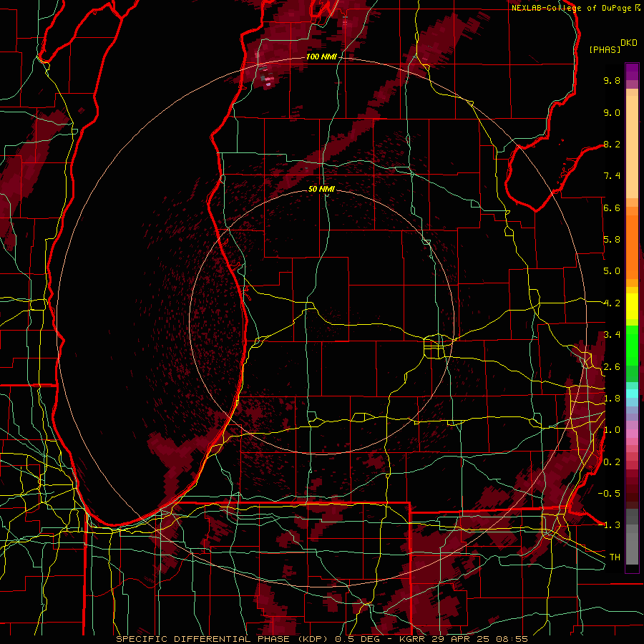
Task: Click the 3.4 scale value
Action: [612, 335]
